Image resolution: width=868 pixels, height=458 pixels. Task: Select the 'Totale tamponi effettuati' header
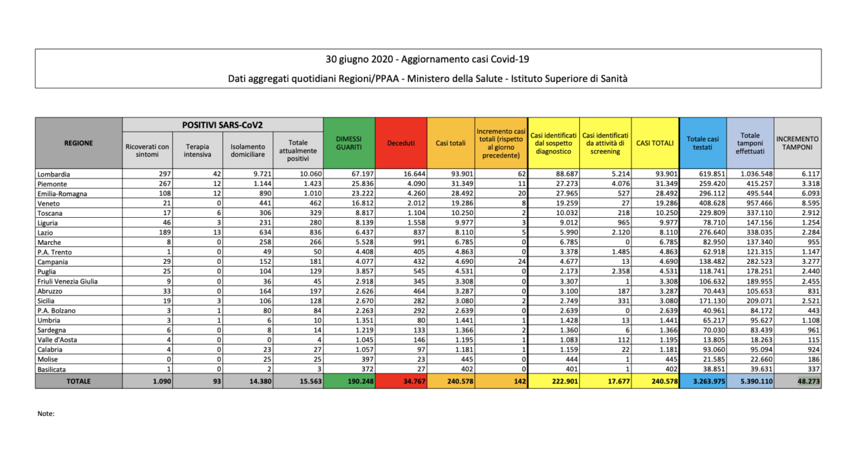pos(750,143)
